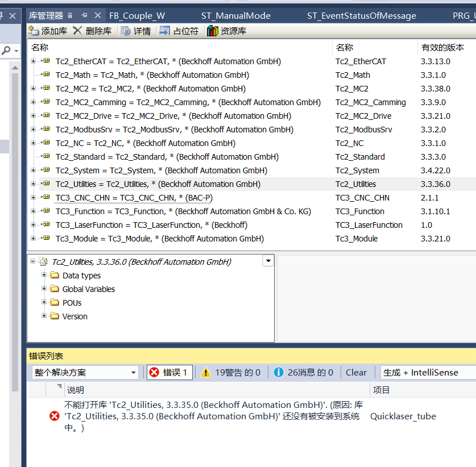The height and width of the screenshot is (467, 476).
Task: Click the red error icon in error row
Action: (55, 416)
